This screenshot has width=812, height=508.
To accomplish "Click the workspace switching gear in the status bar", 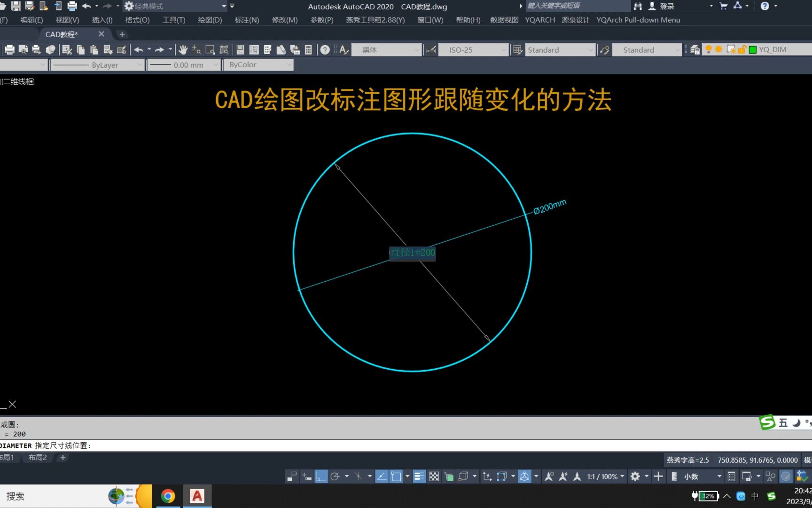I will pyautogui.click(x=635, y=476).
